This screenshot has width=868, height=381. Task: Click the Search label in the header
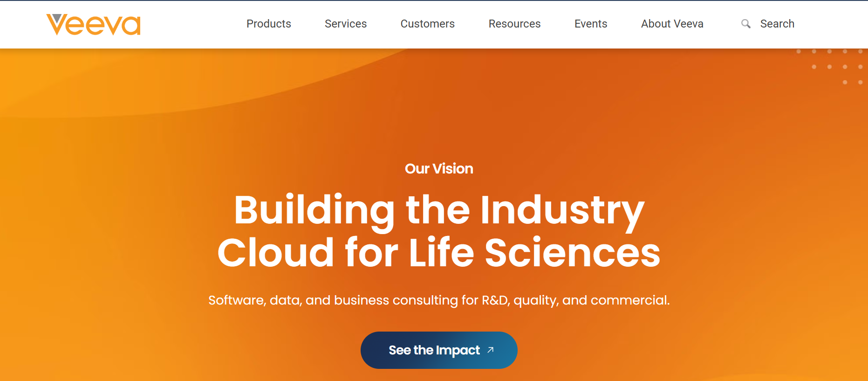click(x=777, y=23)
